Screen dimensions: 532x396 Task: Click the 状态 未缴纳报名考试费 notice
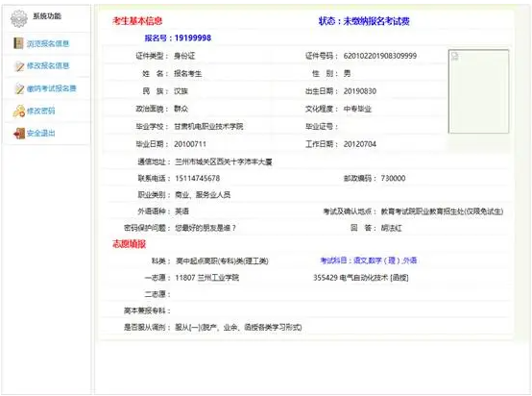364,21
